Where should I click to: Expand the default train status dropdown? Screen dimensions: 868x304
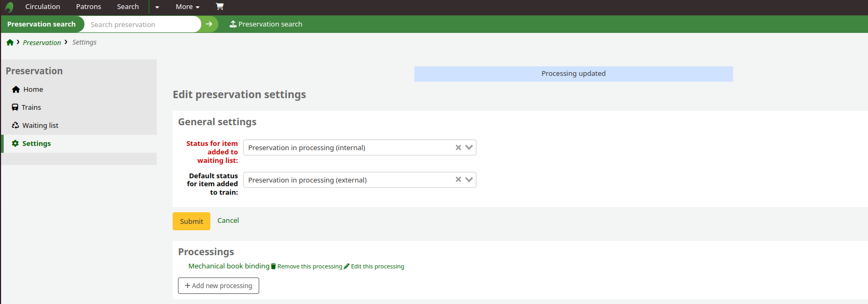point(469,180)
